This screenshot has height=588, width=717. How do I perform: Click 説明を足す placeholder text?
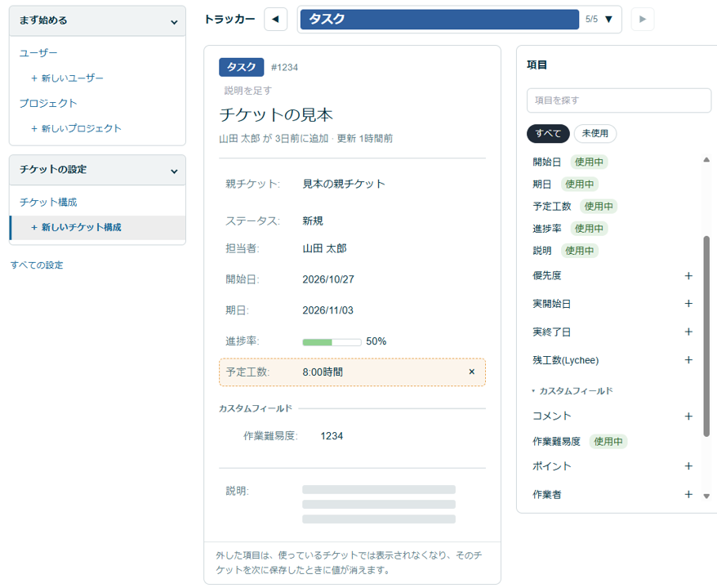247,91
